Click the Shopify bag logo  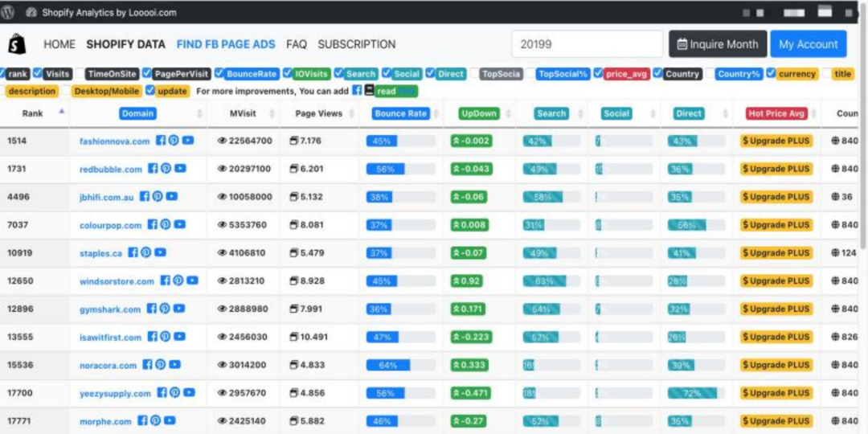[17, 44]
